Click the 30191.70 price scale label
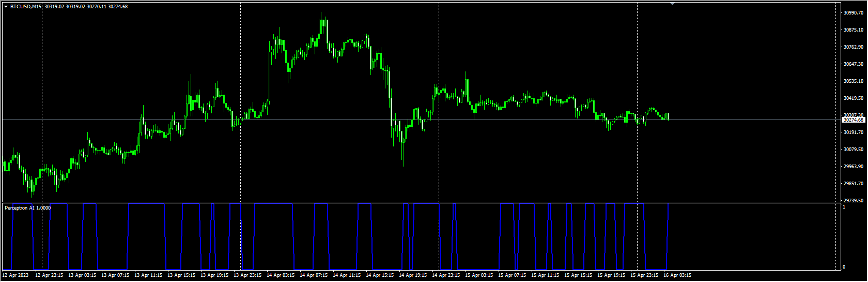This screenshot has width=868, height=282. [854, 132]
